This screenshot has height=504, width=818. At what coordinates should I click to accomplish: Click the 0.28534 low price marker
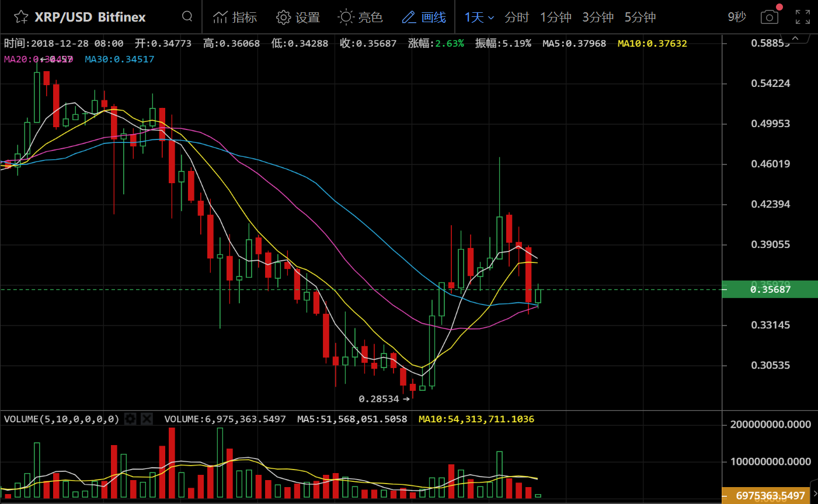pyautogui.click(x=379, y=399)
